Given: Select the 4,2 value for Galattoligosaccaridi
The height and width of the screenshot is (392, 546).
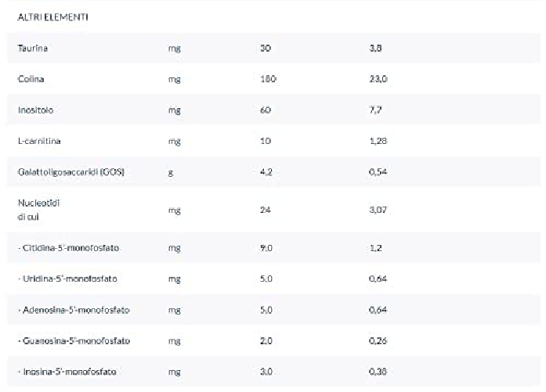Looking at the screenshot, I should 266,171.
